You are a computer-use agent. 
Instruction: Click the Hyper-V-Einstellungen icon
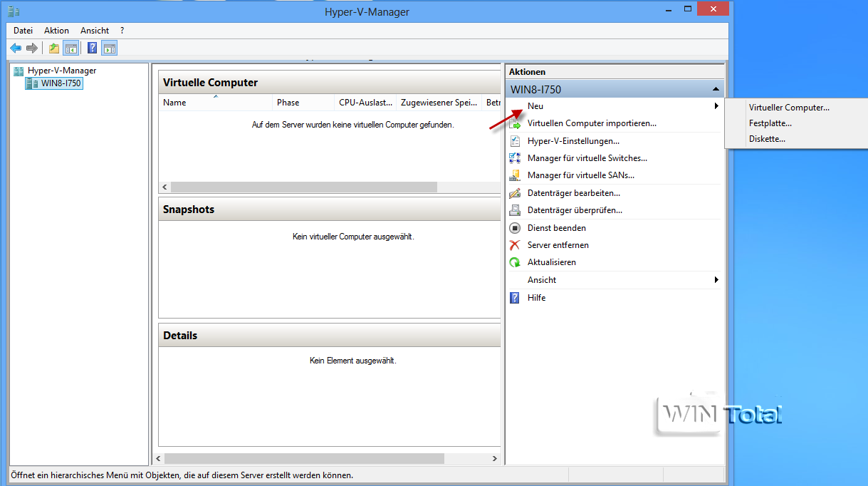515,141
